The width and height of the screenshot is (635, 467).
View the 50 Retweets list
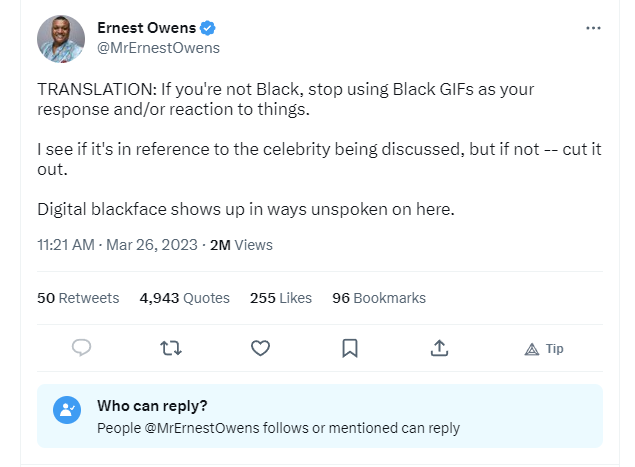pos(78,298)
